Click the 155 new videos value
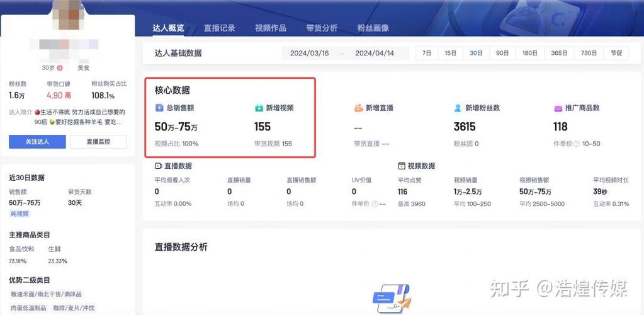The image size is (644, 315). pyautogui.click(x=263, y=127)
